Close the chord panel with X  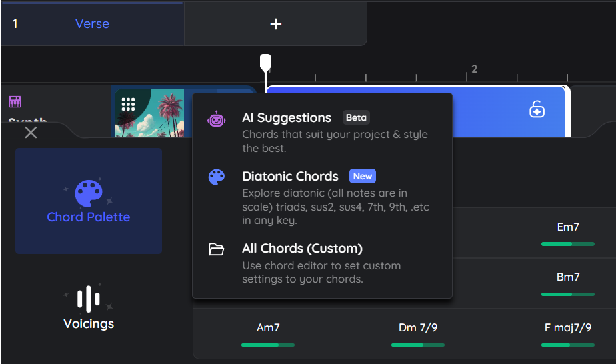[x=31, y=132]
